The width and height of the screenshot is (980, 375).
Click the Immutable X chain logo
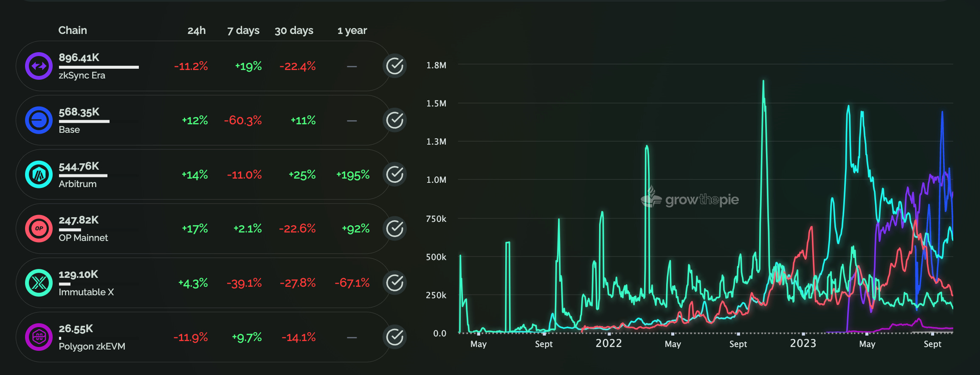pos(39,283)
